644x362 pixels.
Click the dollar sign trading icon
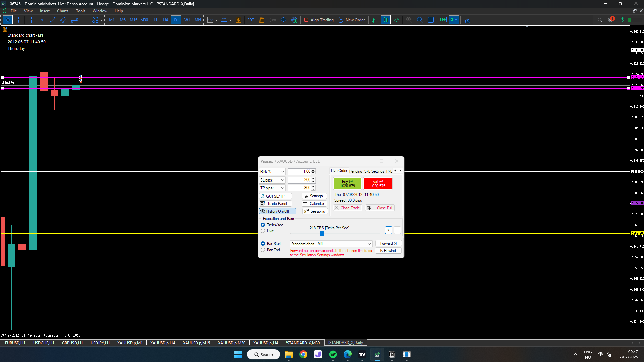tap(239, 20)
